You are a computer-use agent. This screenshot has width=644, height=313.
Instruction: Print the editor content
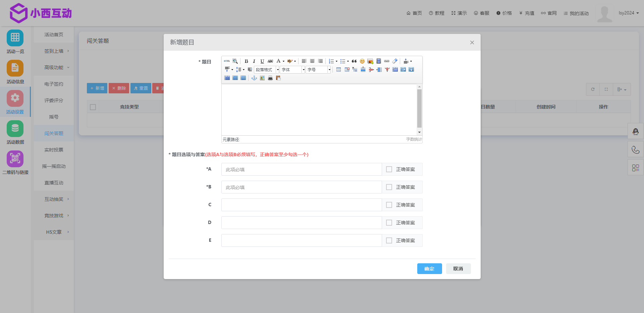(x=270, y=78)
